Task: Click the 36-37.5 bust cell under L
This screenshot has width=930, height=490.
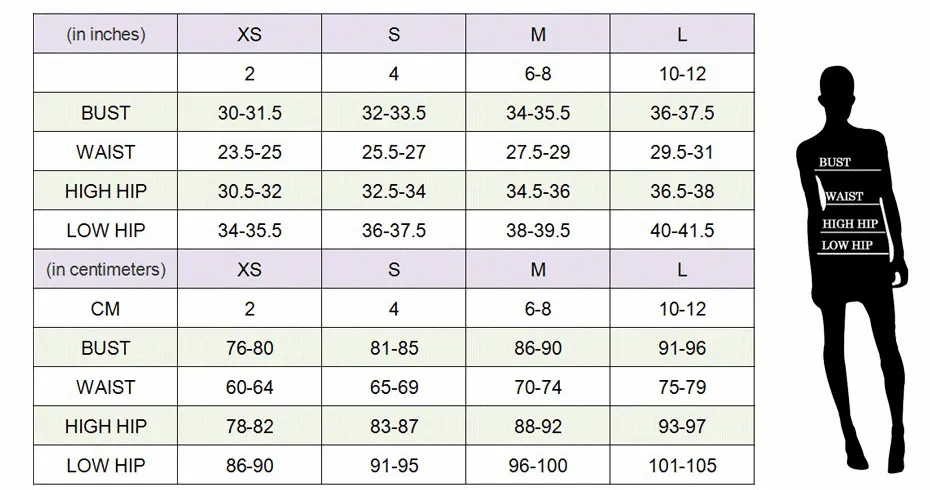Action: point(682,113)
